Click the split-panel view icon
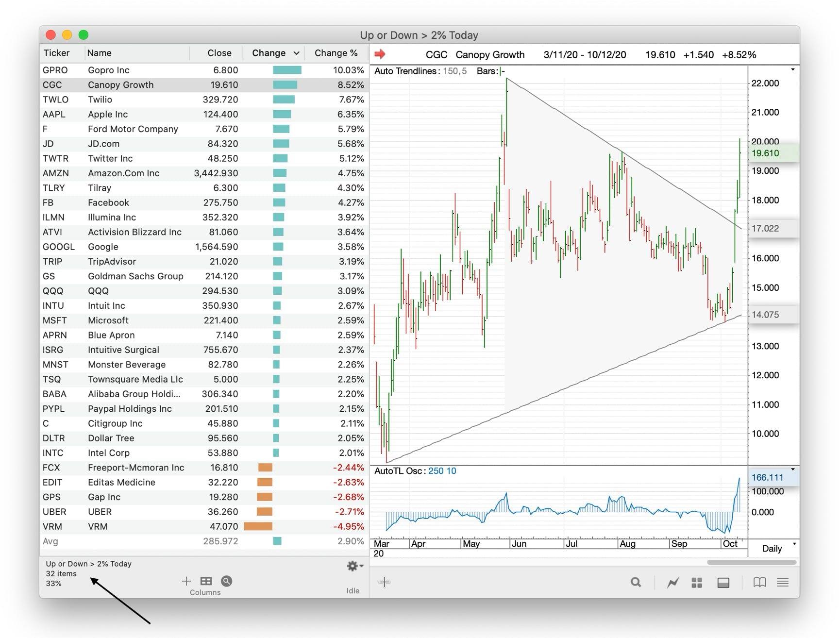This screenshot has width=840, height=638. click(723, 582)
